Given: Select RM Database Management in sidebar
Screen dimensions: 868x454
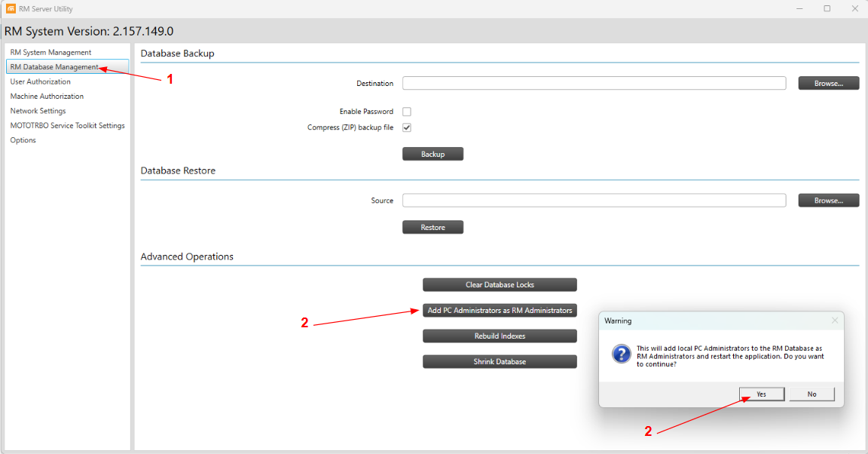Looking at the screenshot, I should [67, 66].
